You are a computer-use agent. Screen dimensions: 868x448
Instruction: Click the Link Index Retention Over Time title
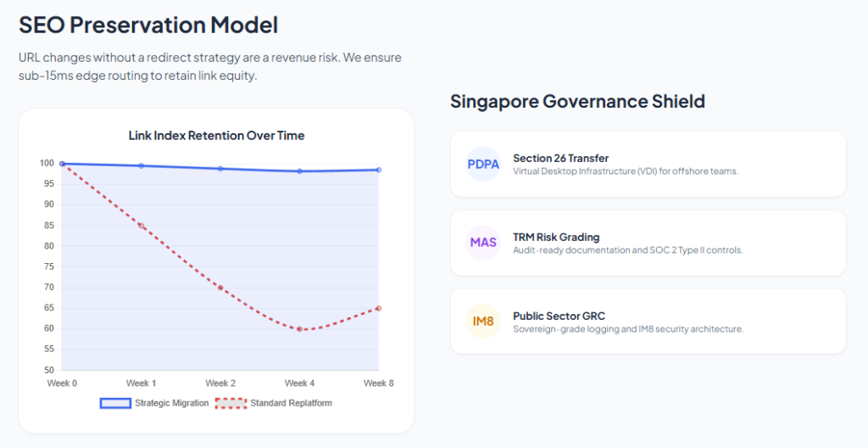click(216, 136)
